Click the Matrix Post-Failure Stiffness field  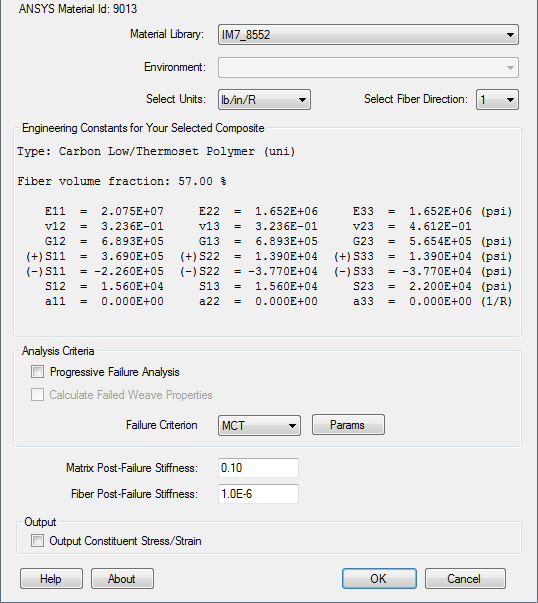tap(258, 468)
